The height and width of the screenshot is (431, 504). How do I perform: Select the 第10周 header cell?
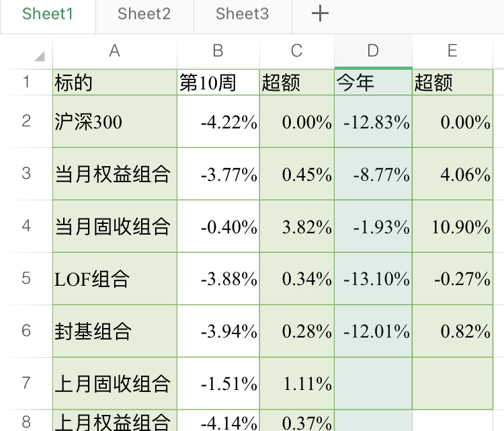coord(218,83)
